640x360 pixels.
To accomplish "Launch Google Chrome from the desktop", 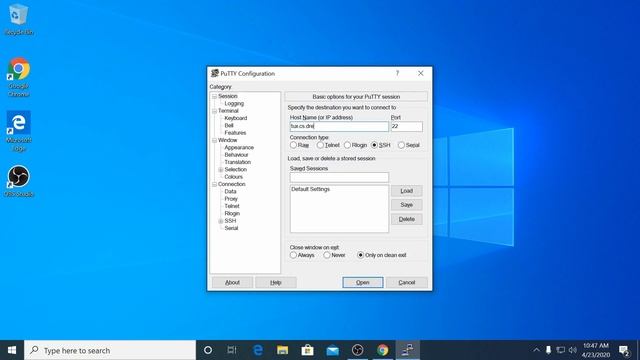I will click(x=18, y=77).
